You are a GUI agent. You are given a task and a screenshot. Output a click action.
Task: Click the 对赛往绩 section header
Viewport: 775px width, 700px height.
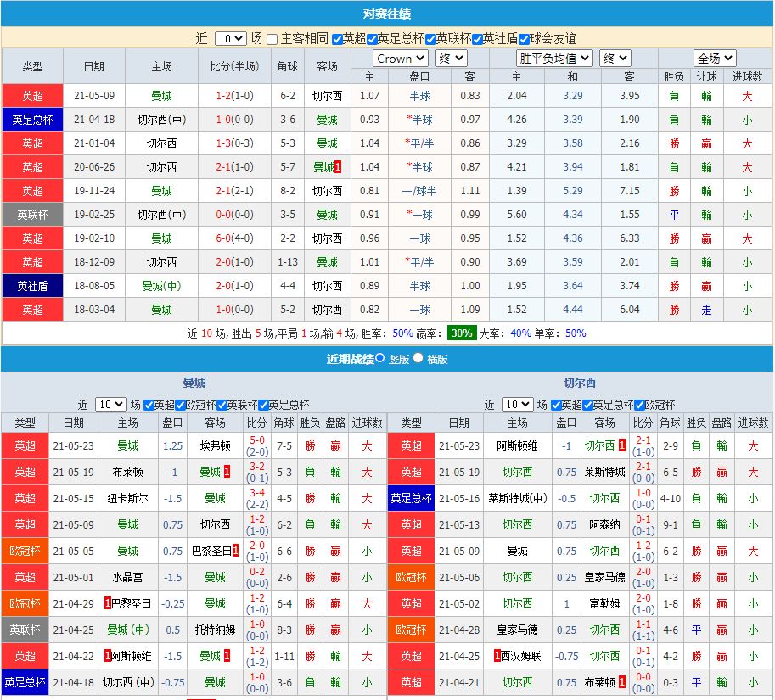pyautogui.click(x=387, y=14)
